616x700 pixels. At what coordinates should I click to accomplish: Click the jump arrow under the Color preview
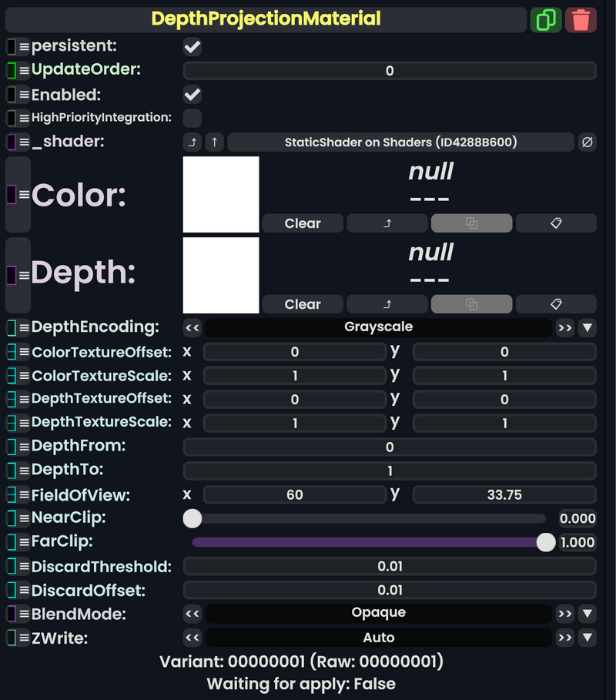coord(387,223)
